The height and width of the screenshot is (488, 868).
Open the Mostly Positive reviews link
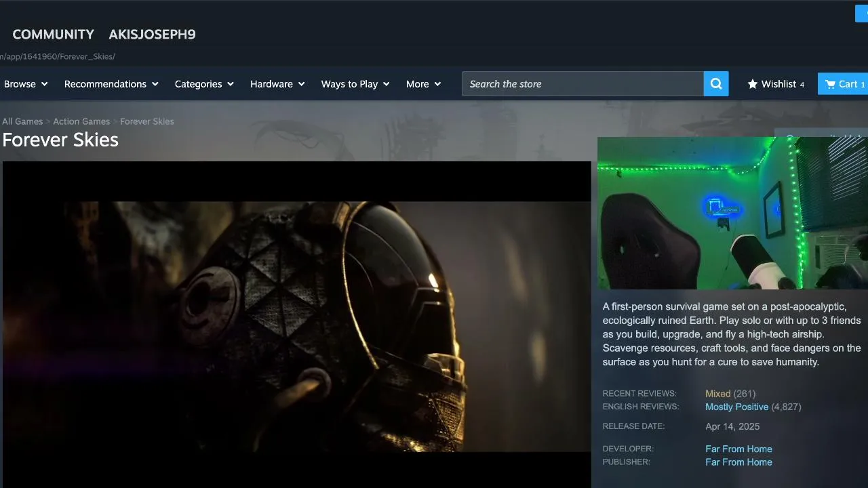click(736, 407)
